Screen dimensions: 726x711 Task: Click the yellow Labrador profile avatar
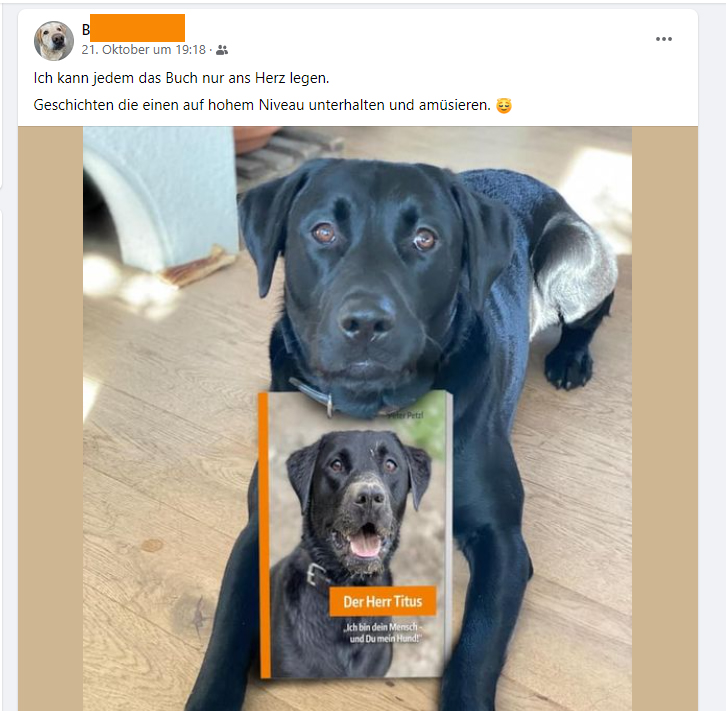54,41
